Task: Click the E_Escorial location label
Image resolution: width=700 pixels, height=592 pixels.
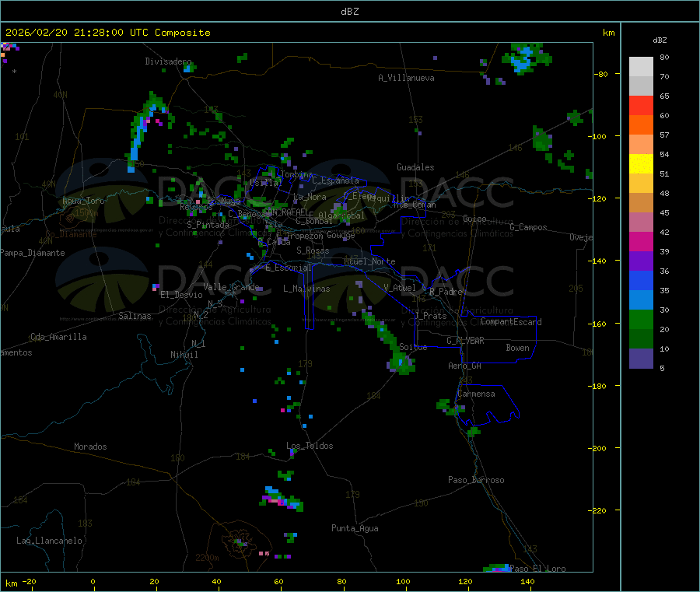Action: pos(289,268)
